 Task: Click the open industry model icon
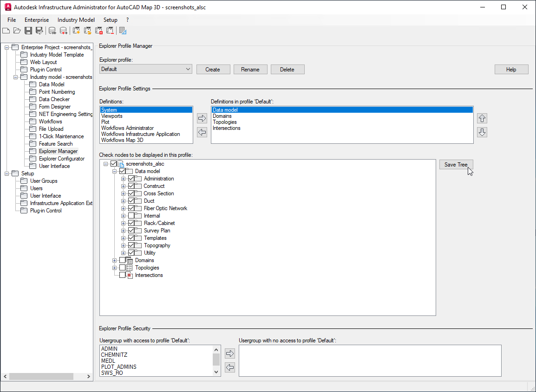click(x=88, y=31)
